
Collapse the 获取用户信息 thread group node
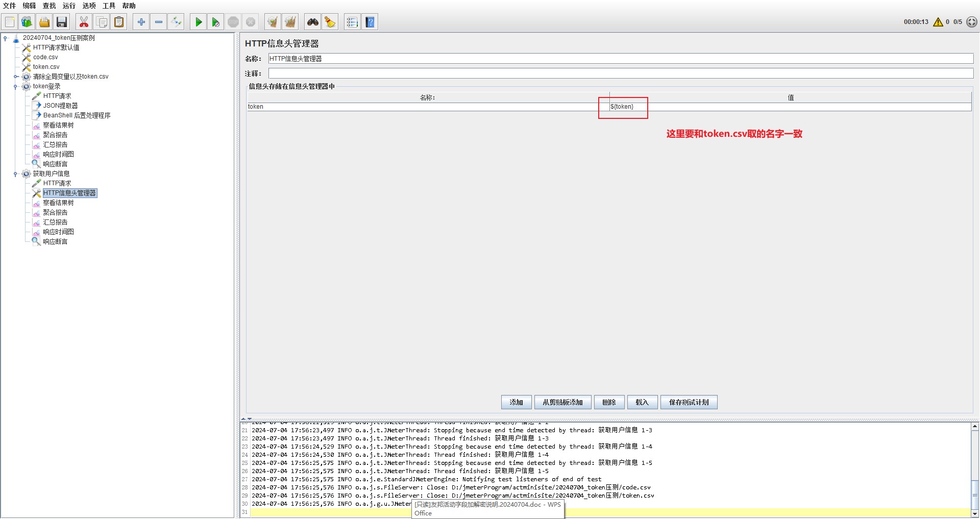[x=15, y=174]
